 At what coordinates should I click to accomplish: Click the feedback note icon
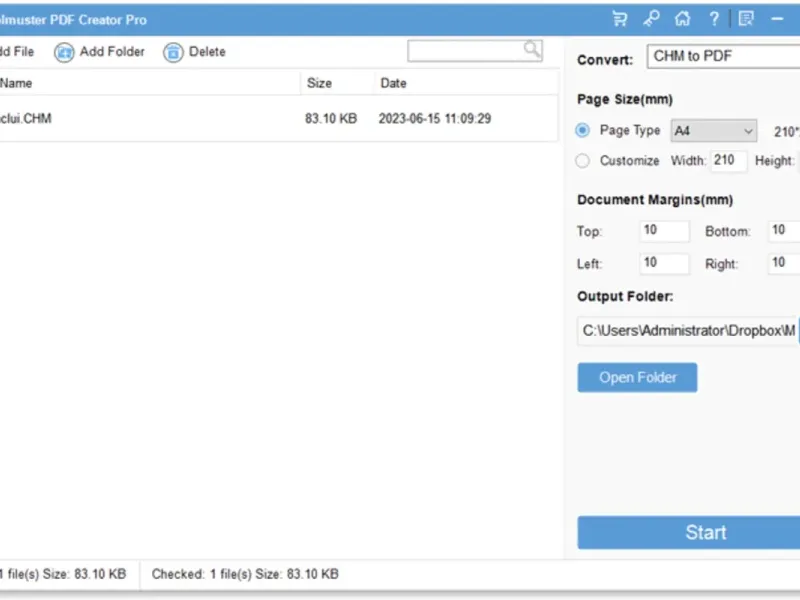point(746,19)
